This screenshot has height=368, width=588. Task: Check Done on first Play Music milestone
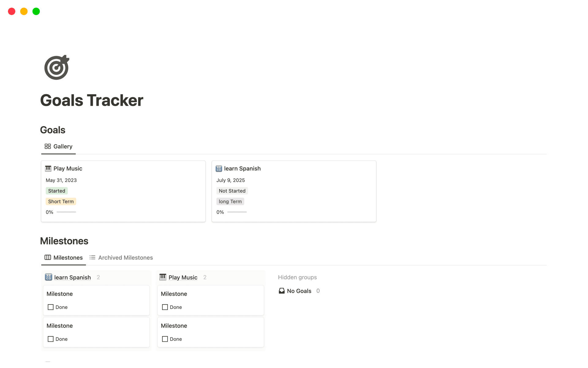(x=165, y=307)
